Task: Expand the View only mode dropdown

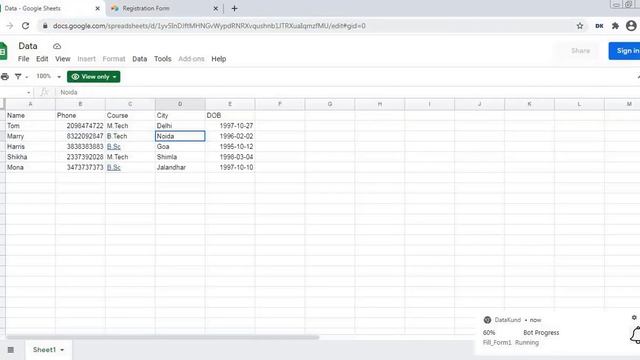Action: (x=115, y=77)
